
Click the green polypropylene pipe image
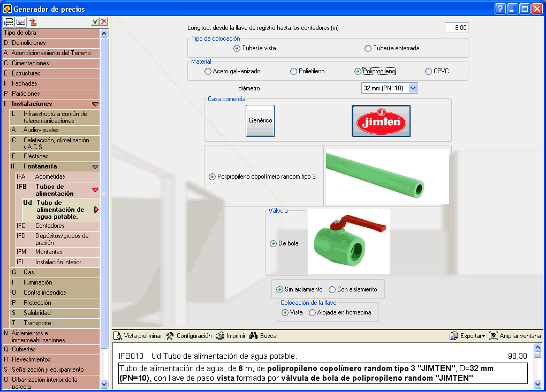pos(387,176)
